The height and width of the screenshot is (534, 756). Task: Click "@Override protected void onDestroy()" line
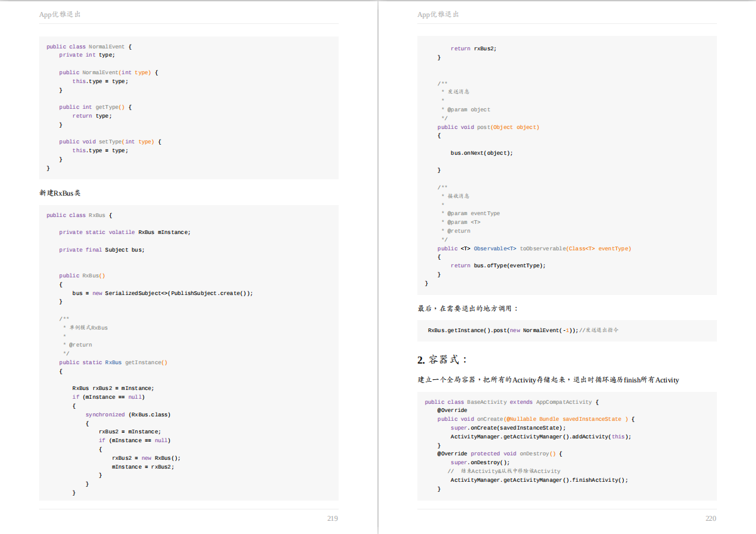tap(500, 453)
